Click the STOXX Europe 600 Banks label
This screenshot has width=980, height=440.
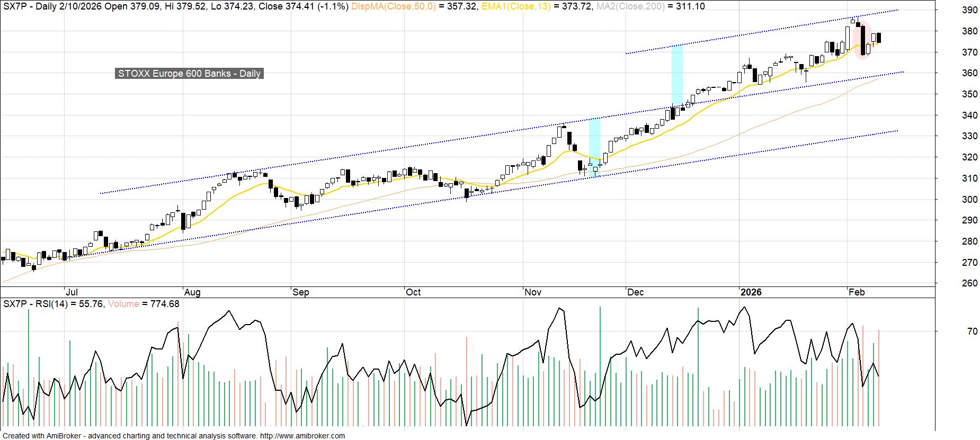click(x=189, y=74)
